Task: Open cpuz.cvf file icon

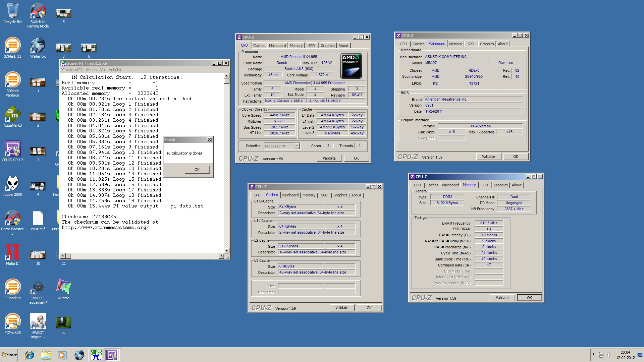Action: 38,221
